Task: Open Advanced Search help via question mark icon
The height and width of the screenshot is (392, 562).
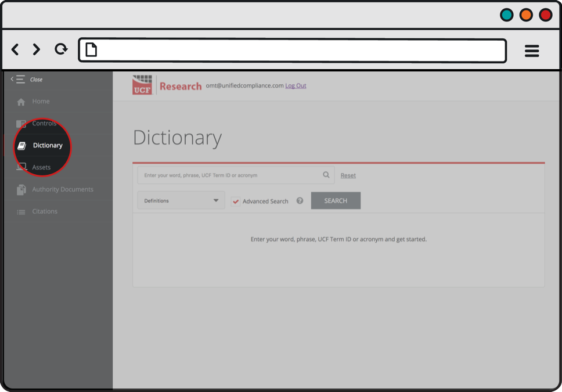Action: coord(300,201)
